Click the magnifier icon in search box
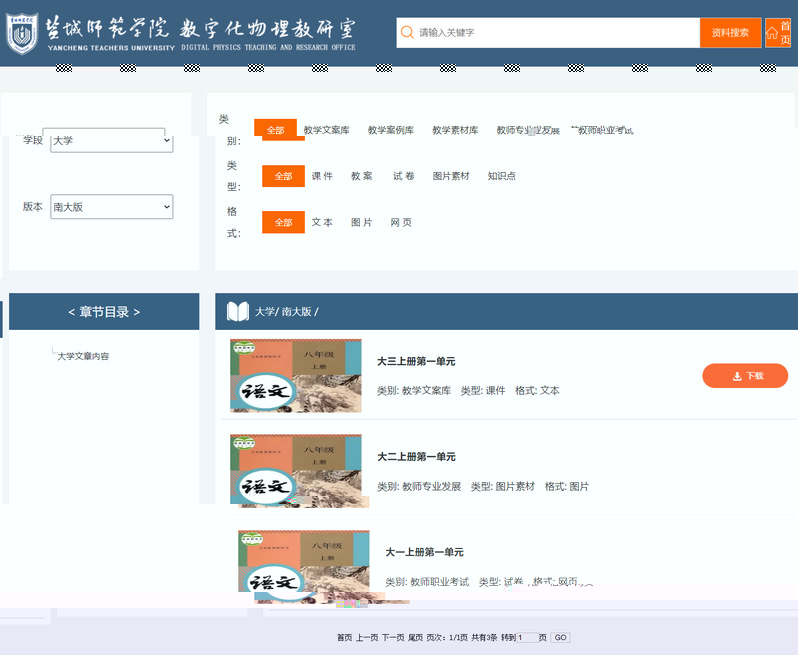 pyautogui.click(x=407, y=33)
